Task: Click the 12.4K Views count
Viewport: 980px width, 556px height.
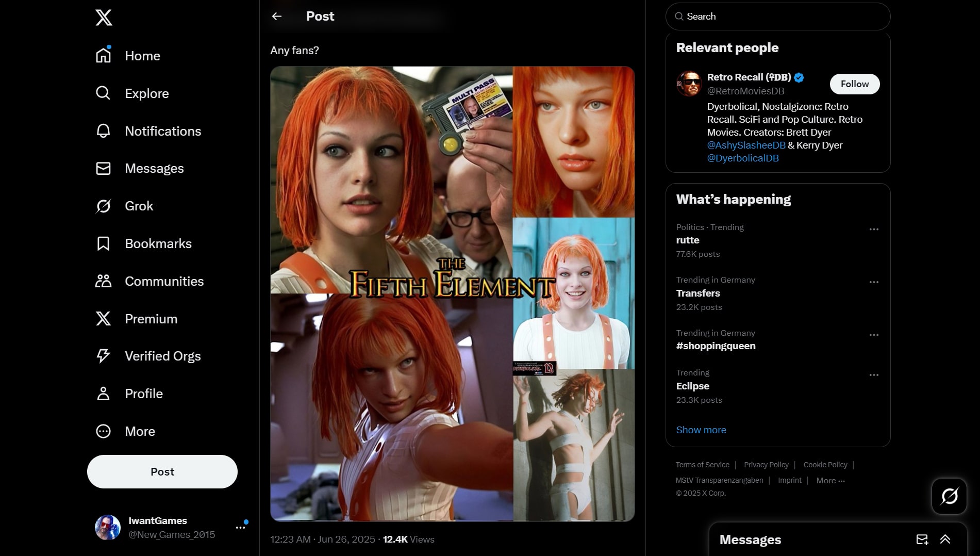Action: pos(409,539)
